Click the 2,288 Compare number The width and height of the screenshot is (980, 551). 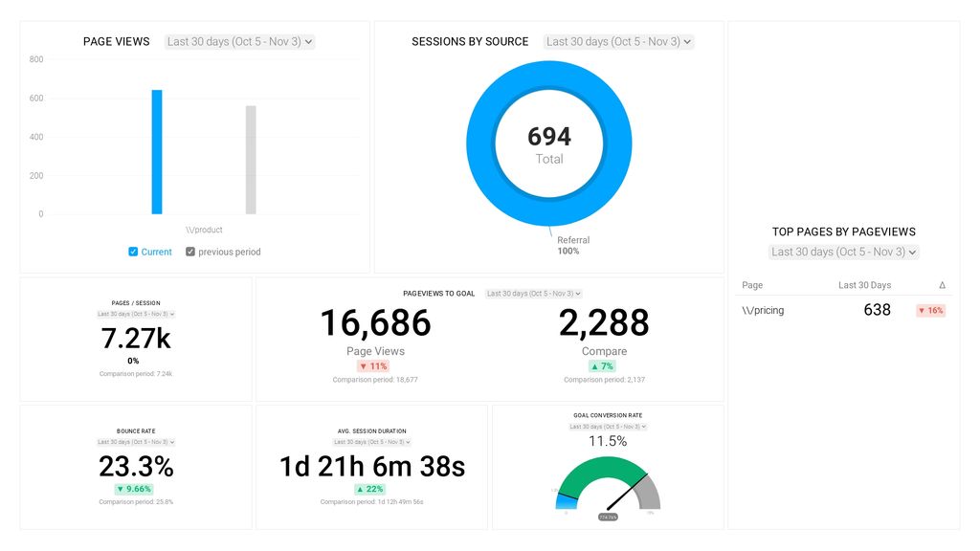[x=604, y=323]
